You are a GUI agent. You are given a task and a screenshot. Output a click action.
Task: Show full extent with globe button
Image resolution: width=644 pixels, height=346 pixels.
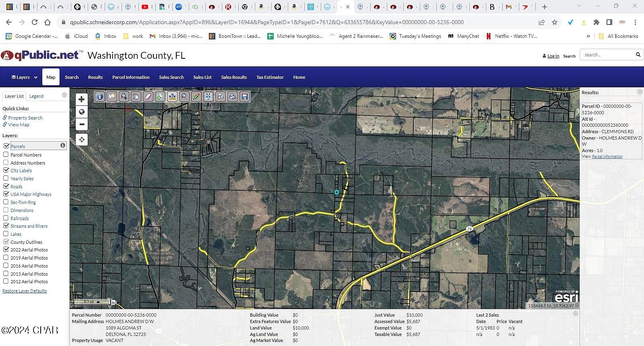pos(82,112)
